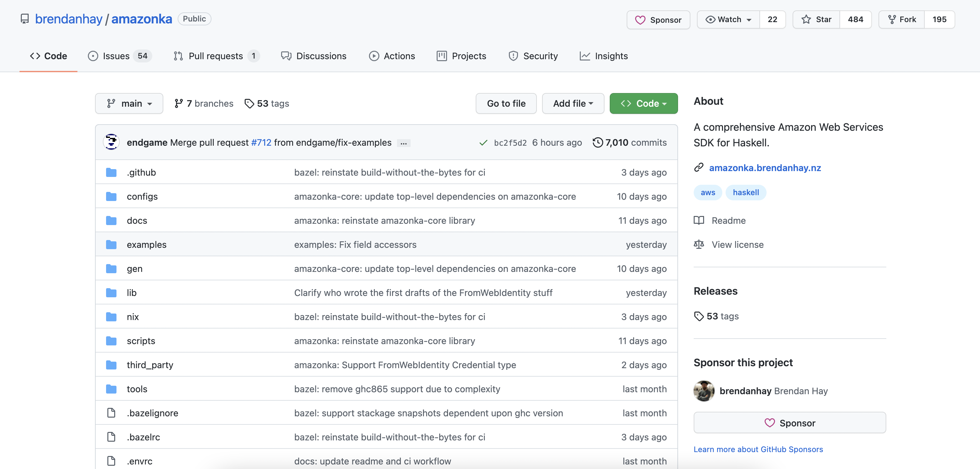This screenshot has width=980, height=469.
Task: Click endgame's avatar on latest commit
Action: pos(111,142)
